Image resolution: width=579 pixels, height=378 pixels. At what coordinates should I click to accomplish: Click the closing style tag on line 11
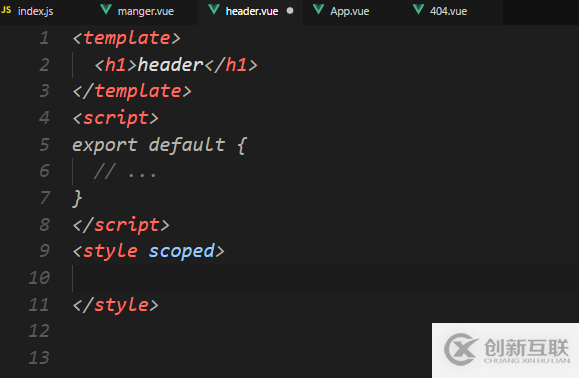(x=116, y=305)
